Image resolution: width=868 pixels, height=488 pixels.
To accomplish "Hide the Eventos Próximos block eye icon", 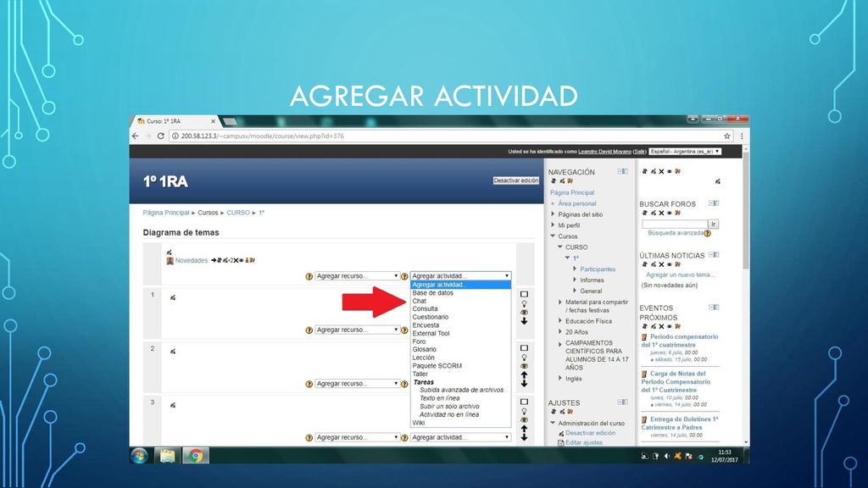I will (669, 326).
